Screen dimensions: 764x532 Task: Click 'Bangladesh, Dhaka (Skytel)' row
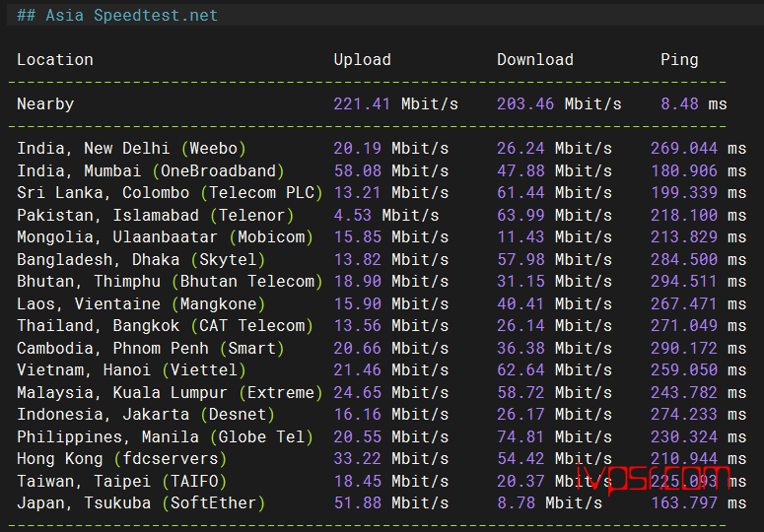(x=141, y=259)
